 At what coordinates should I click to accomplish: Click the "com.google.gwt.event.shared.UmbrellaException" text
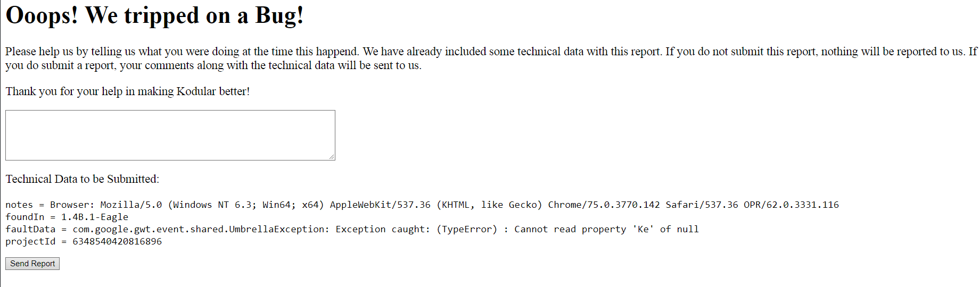click(x=198, y=229)
